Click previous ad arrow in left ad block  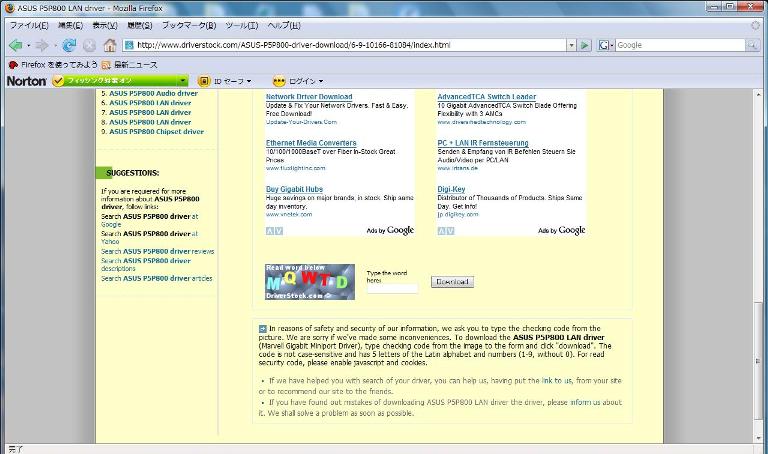(270, 231)
